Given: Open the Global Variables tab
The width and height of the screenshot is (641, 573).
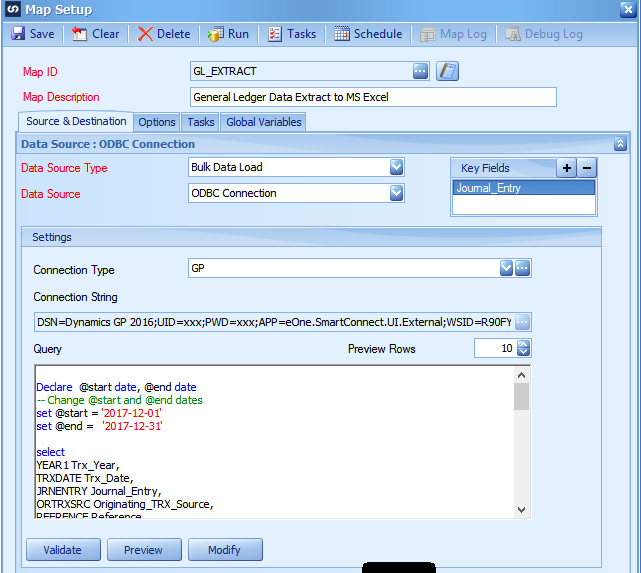Looking at the screenshot, I should [263, 122].
